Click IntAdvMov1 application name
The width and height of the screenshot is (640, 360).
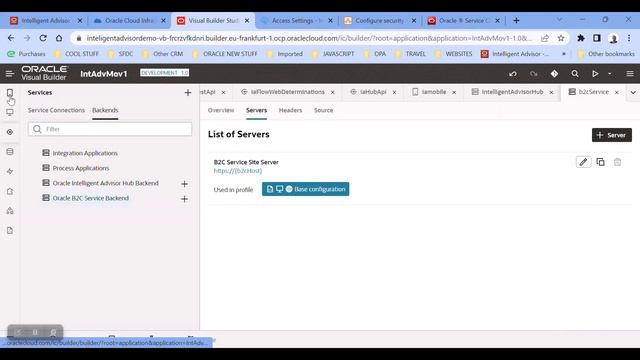[104, 74]
